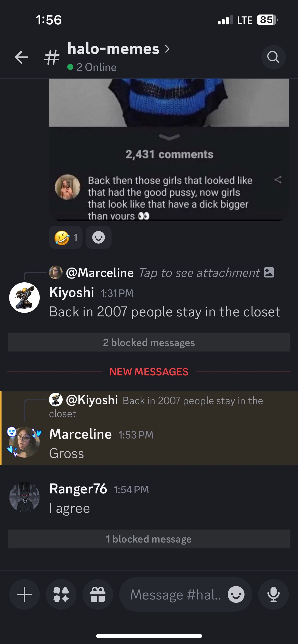Open search with the magnifying glass icon

273,57
